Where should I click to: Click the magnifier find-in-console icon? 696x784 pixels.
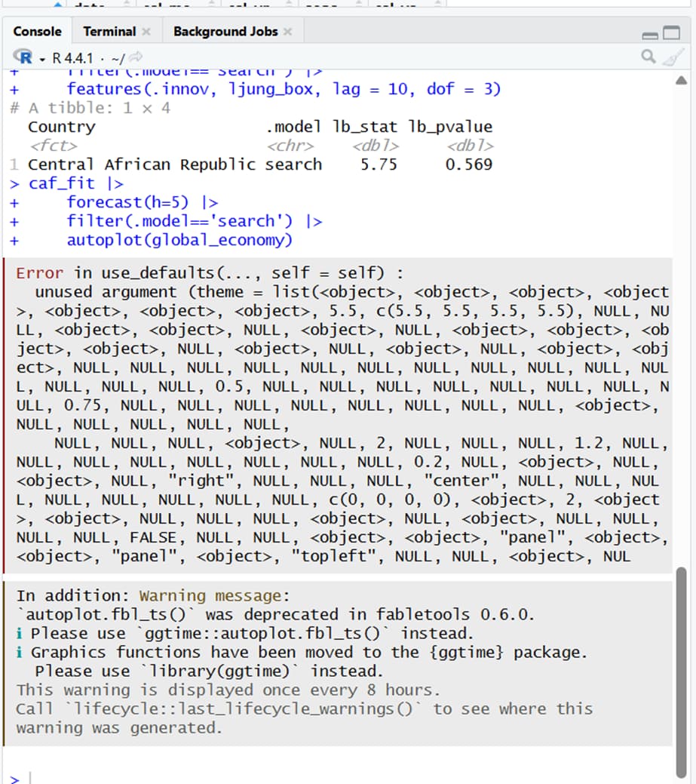point(648,57)
